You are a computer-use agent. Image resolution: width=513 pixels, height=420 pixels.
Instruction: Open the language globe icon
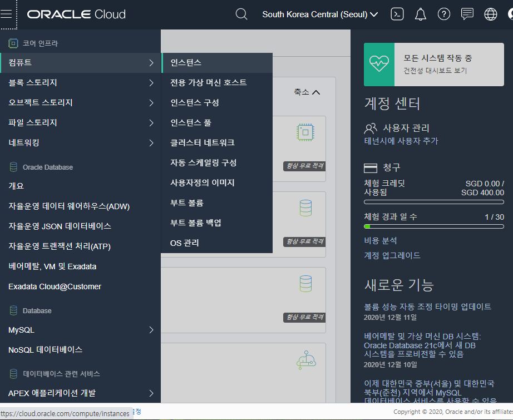tap(490, 14)
